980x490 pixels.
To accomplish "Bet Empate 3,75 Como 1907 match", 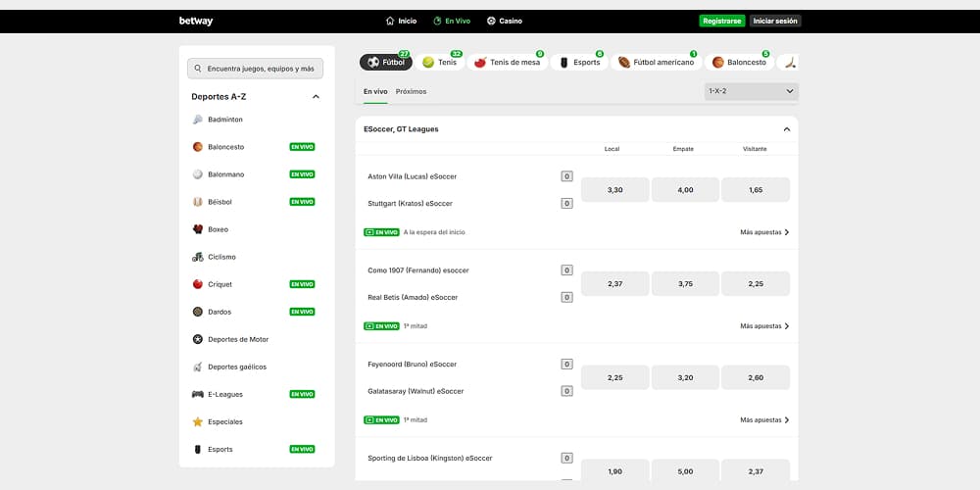I will click(x=685, y=284).
